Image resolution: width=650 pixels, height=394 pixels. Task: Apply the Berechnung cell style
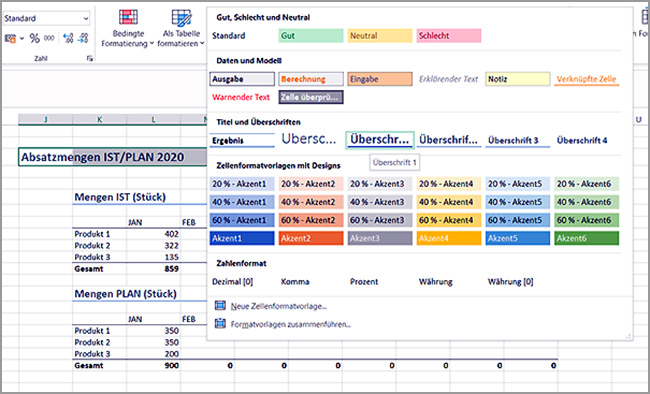(x=311, y=79)
